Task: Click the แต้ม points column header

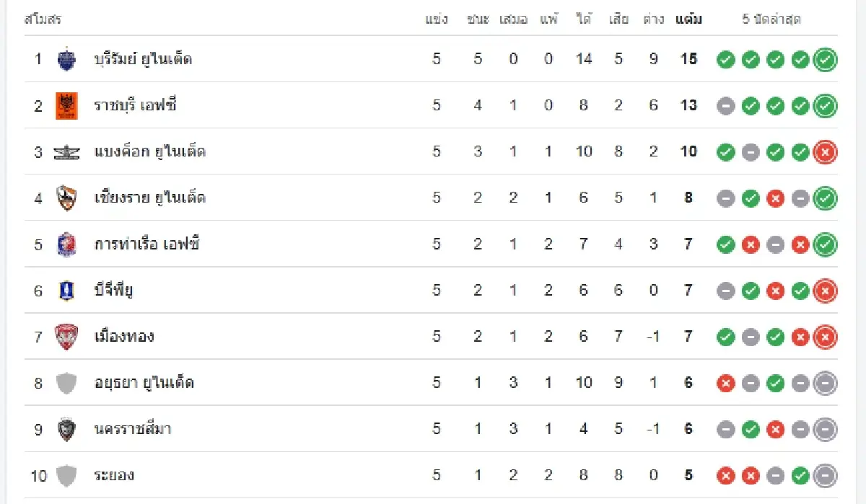Action: tap(688, 19)
